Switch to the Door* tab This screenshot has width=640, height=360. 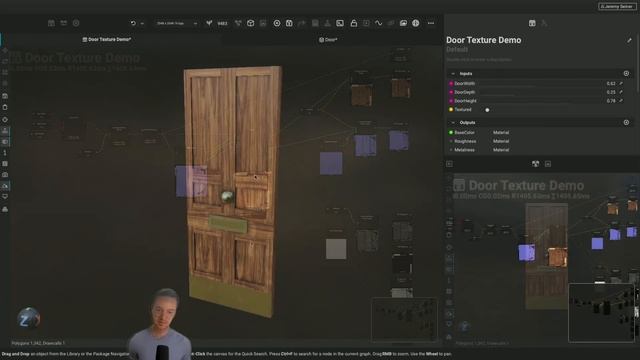point(328,40)
